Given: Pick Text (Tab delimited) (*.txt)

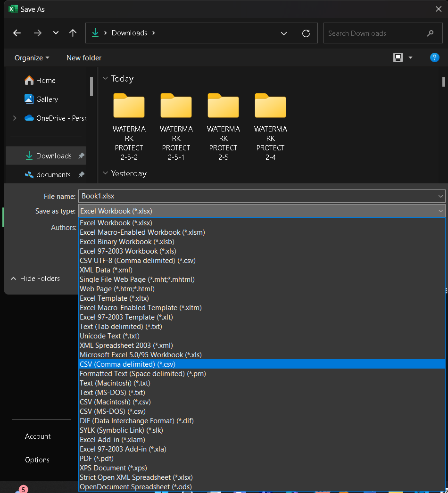Looking at the screenshot, I should click(x=262, y=327).
